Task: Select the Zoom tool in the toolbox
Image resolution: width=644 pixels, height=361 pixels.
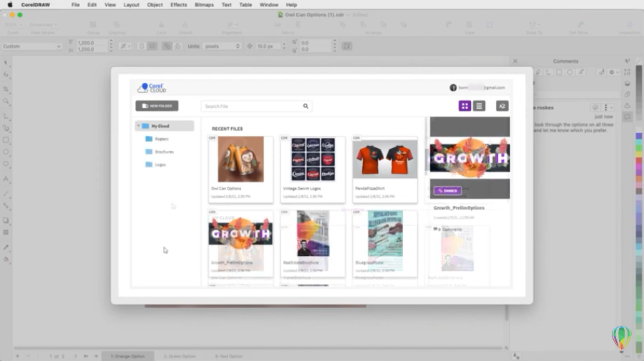Action: [x=6, y=101]
